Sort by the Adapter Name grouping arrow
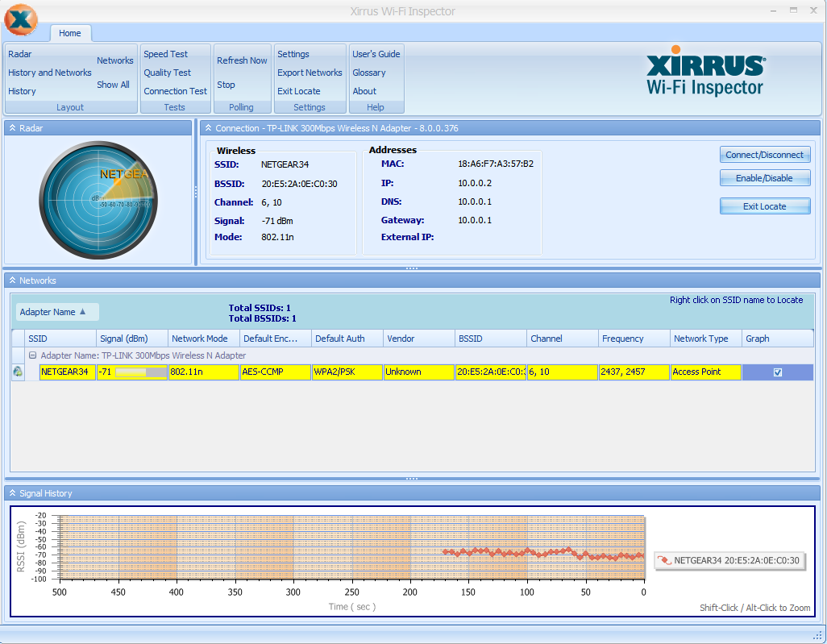 pyautogui.click(x=83, y=312)
